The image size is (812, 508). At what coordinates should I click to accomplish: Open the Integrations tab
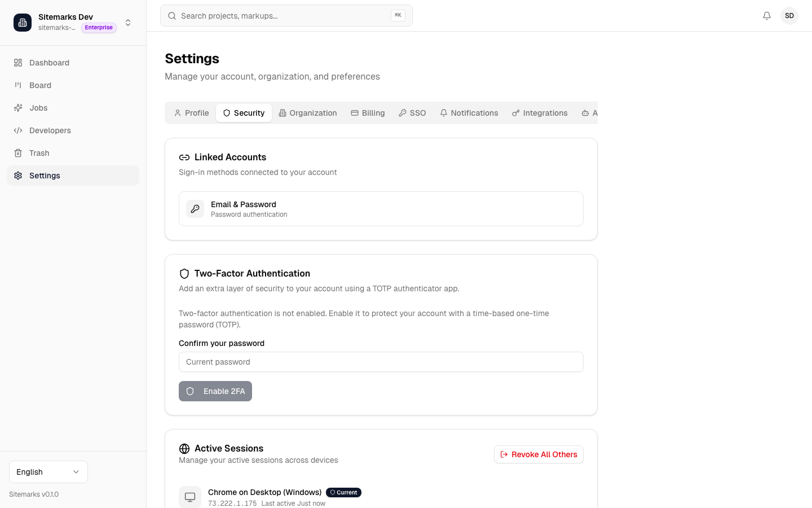[x=540, y=113]
